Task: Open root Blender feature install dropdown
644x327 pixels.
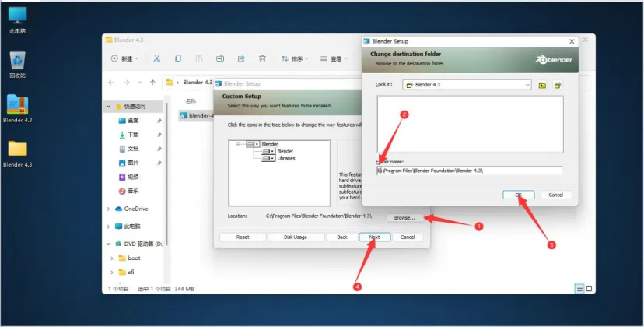Action: pyautogui.click(x=253, y=144)
